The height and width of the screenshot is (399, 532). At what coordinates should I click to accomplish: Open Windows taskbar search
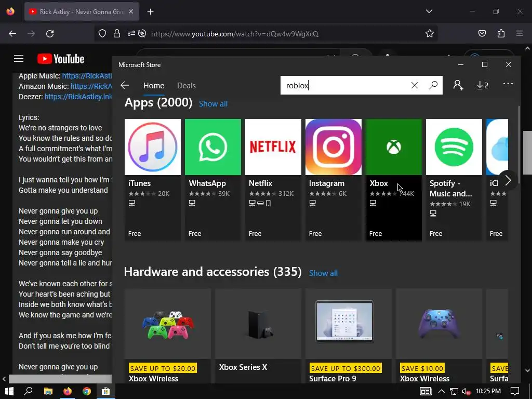pos(29,391)
